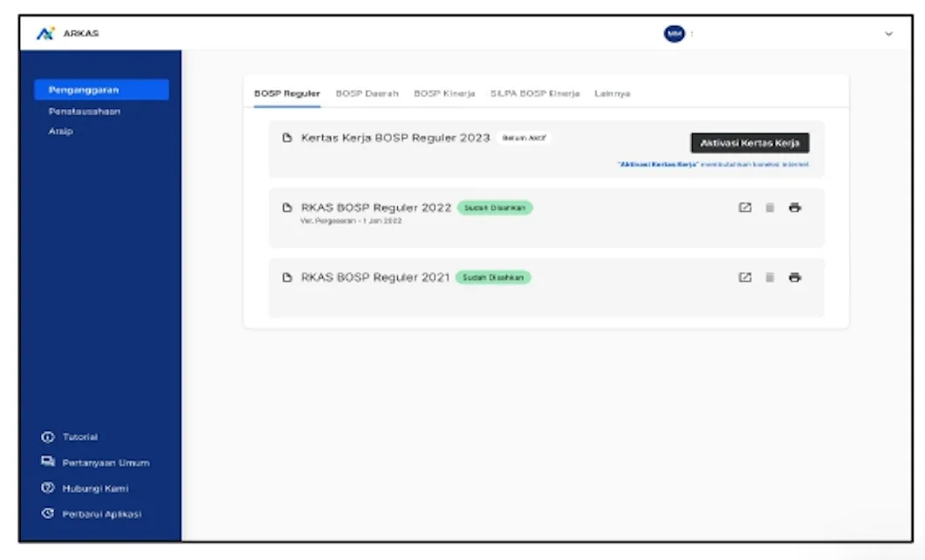Expand the account dropdown chevron
This screenshot has width=925, height=560.
point(888,34)
